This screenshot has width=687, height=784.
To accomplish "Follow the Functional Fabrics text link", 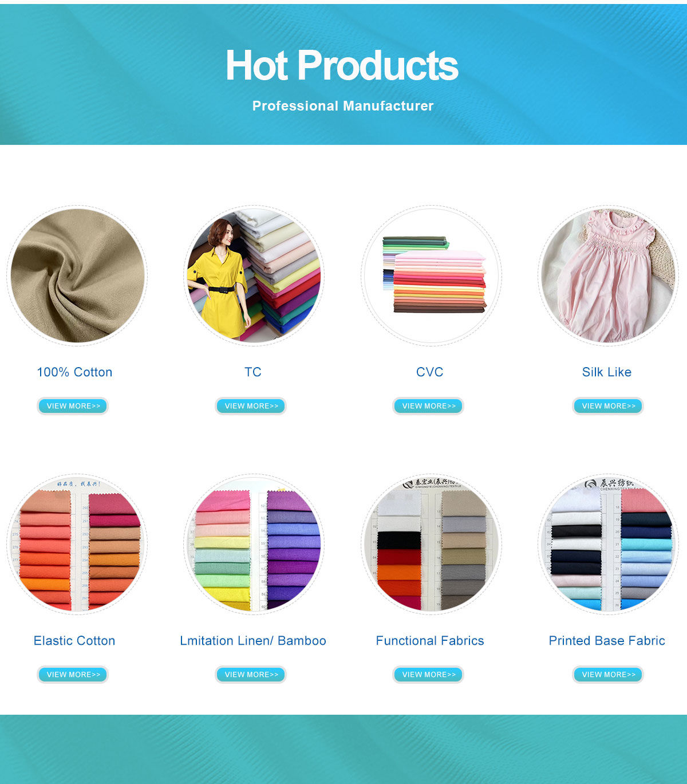I will click(x=430, y=641).
